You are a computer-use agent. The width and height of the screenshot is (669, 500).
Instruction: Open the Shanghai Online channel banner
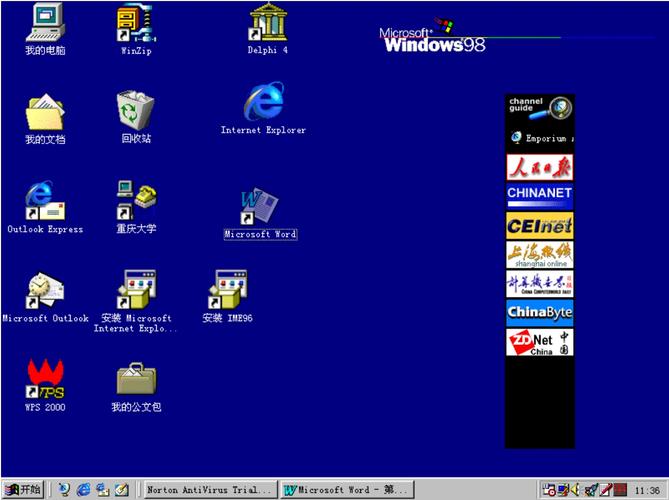540,255
